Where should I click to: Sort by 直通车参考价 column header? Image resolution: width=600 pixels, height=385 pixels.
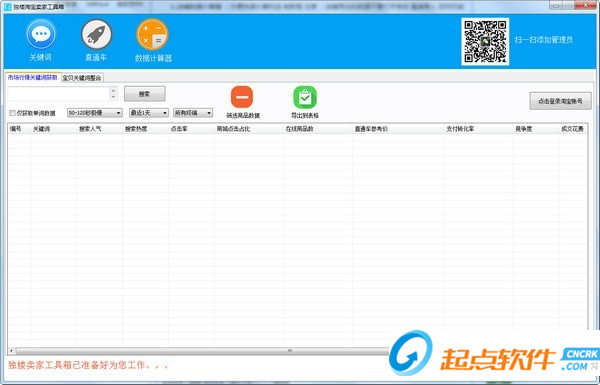(x=398, y=129)
